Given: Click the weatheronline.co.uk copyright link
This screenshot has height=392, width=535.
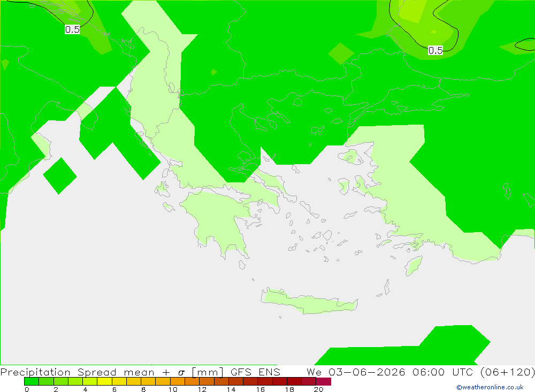Looking at the screenshot, I should coord(490,387).
